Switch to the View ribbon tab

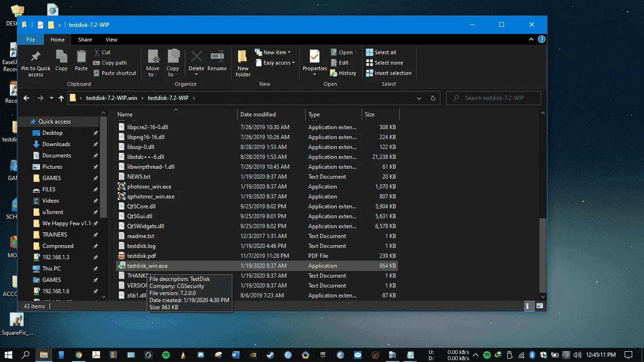point(111,40)
